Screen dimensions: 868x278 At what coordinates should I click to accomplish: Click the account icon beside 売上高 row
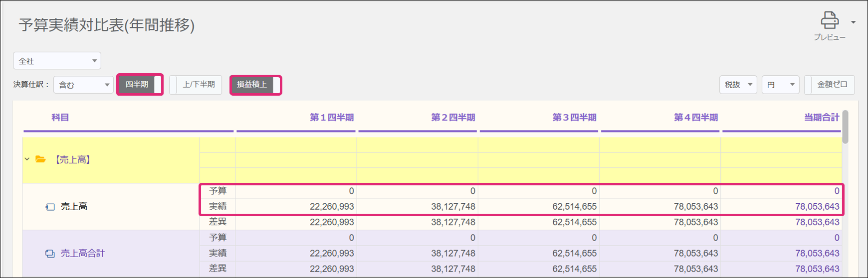point(50,207)
